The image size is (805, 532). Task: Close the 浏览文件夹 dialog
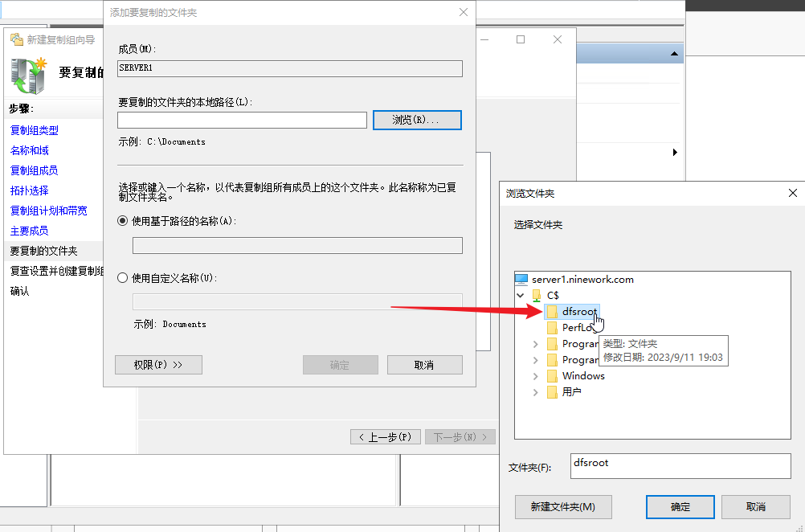coord(792,194)
